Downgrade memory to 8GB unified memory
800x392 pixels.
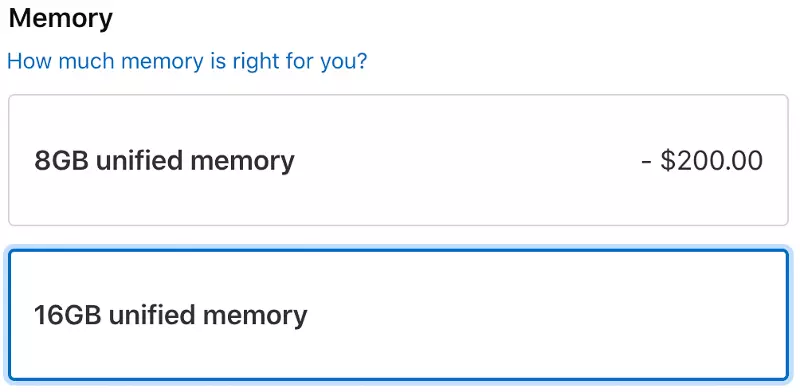point(398,160)
